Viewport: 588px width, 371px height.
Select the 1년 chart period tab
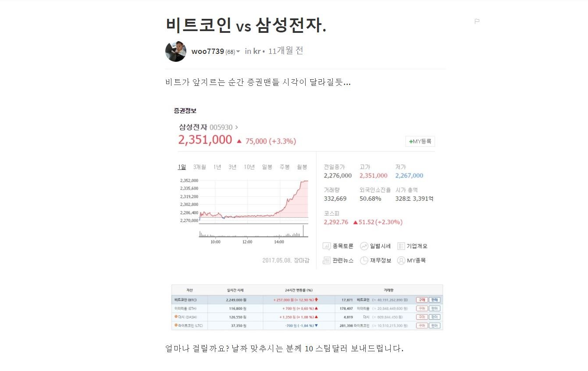pos(217,167)
